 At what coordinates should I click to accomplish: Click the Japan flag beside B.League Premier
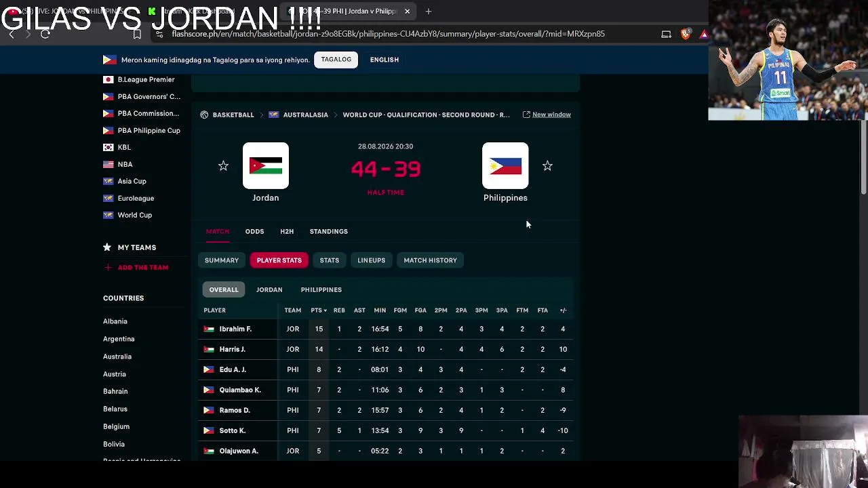(108, 79)
